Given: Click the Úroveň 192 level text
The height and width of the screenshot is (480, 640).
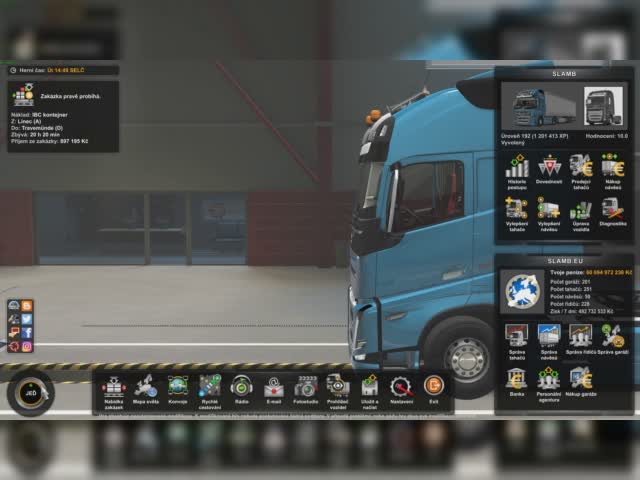Looking at the screenshot, I should pos(534,136).
